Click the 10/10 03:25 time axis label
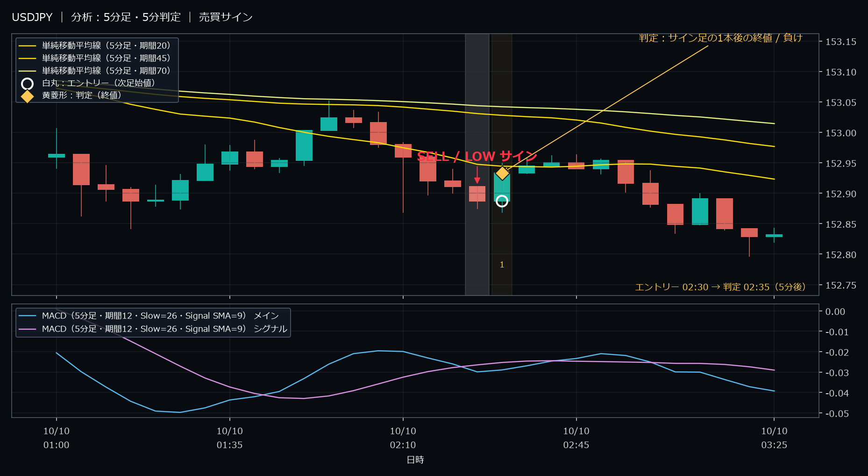The height and width of the screenshot is (476, 868). click(x=775, y=438)
